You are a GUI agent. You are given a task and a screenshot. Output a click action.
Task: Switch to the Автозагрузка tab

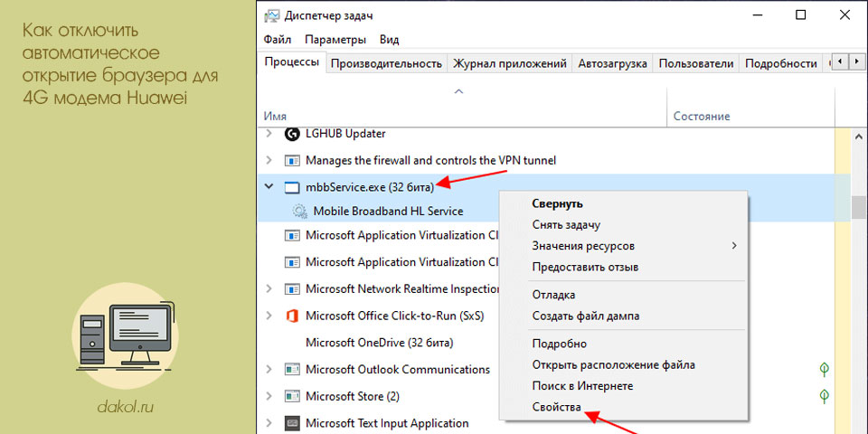(613, 63)
